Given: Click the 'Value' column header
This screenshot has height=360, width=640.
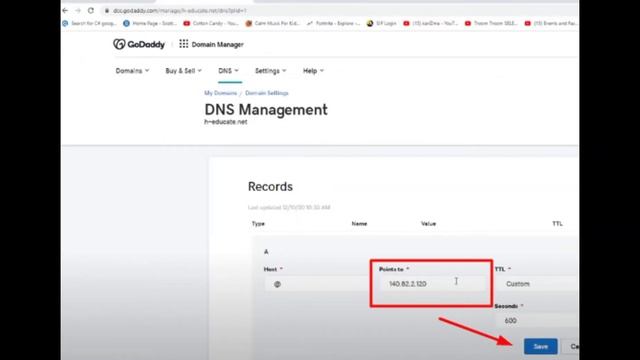Looking at the screenshot, I should pos(428,224).
